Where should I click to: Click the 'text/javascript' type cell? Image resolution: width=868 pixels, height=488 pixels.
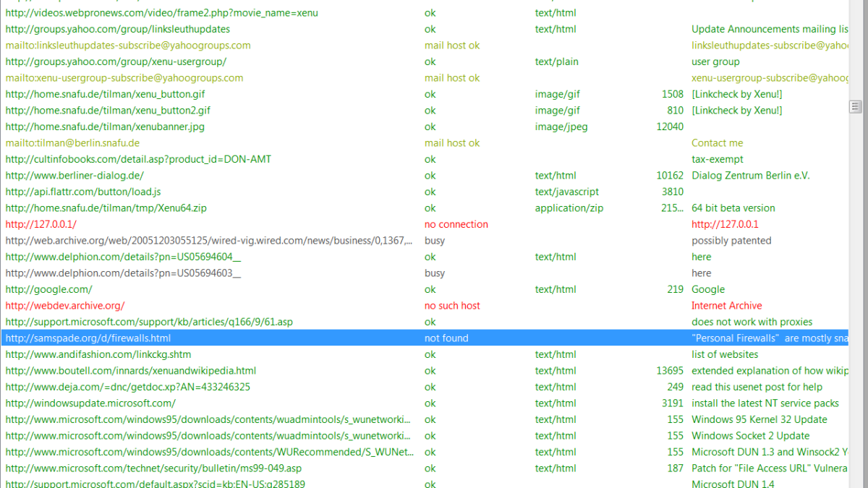tap(567, 192)
